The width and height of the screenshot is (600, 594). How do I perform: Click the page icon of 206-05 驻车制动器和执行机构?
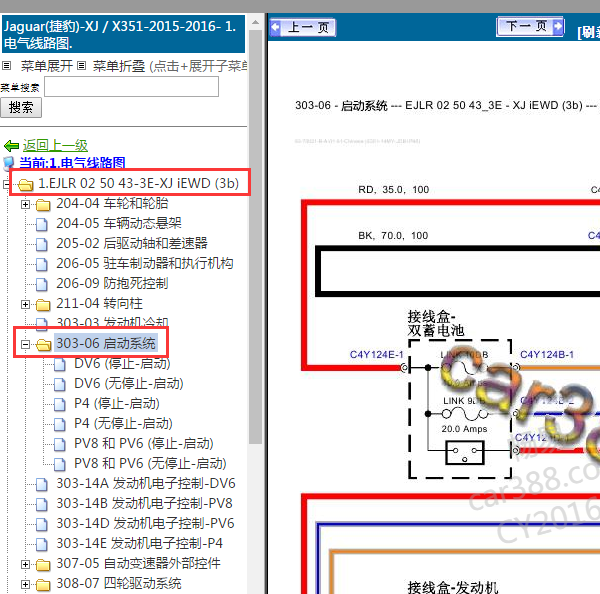(x=42, y=264)
